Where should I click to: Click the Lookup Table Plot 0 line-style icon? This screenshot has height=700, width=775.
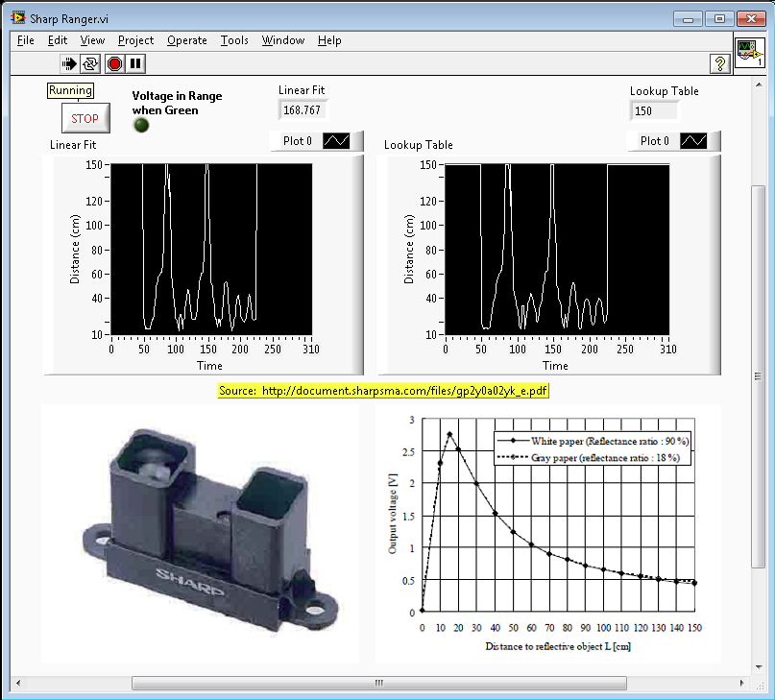click(695, 141)
